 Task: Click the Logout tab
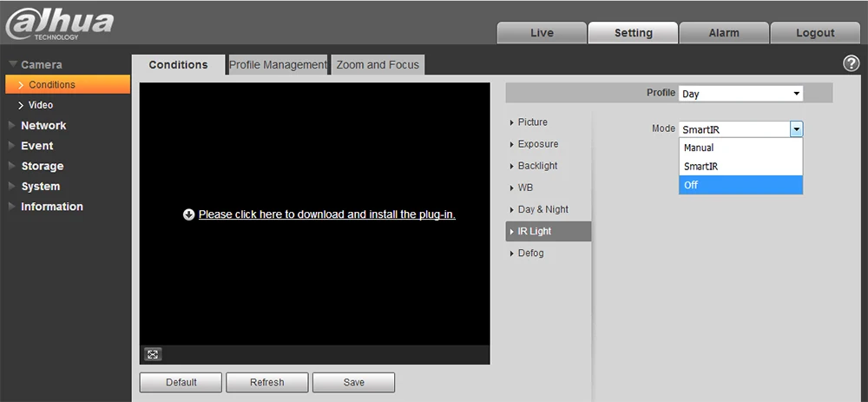pyautogui.click(x=815, y=33)
